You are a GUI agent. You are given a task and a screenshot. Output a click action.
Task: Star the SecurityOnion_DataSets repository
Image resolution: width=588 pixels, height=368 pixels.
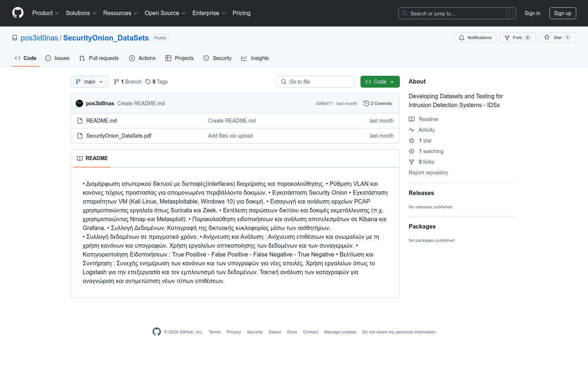pos(557,38)
